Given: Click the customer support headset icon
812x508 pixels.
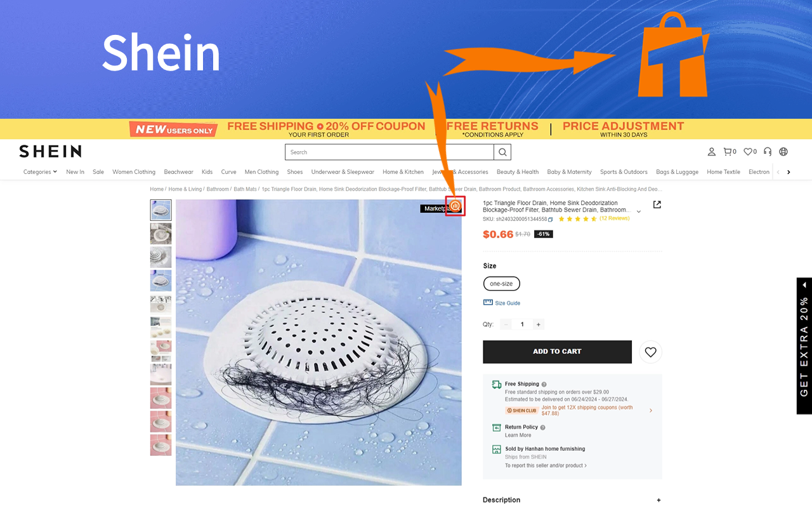Looking at the screenshot, I should click(768, 152).
